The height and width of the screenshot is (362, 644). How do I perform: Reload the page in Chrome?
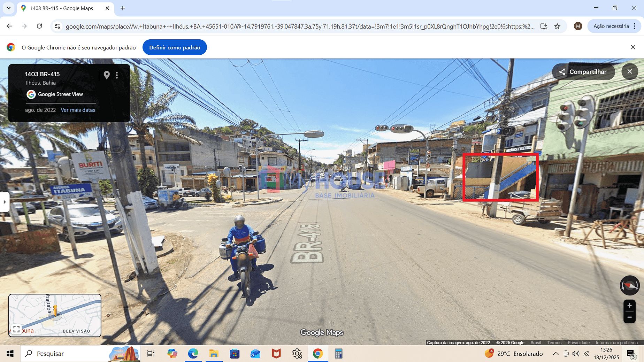[x=39, y=26]
